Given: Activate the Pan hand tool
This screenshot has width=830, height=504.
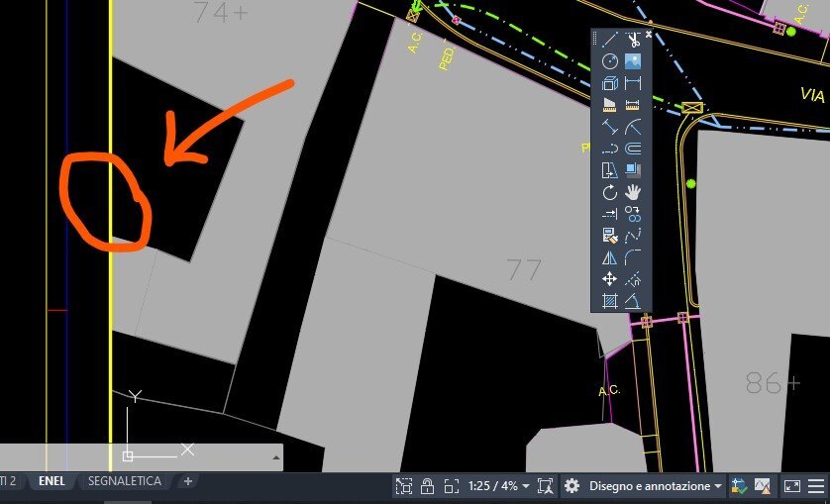Looking at the screenshot, I should point(633,192).
